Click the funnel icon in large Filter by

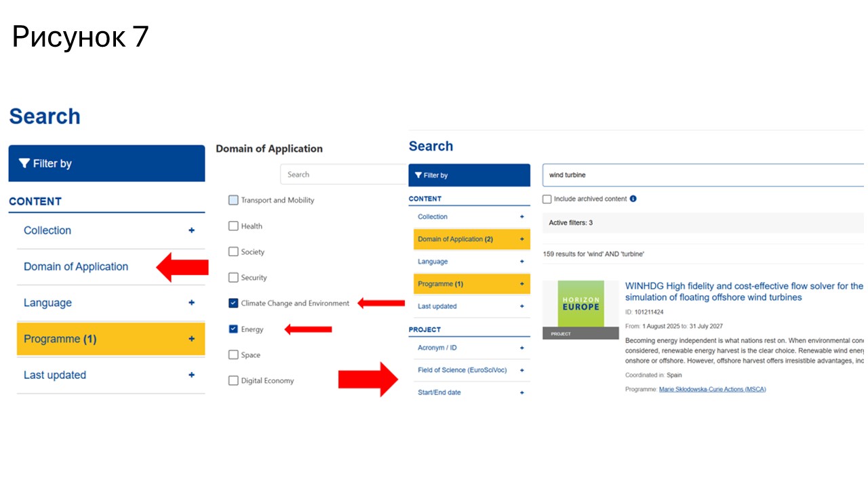click(x=24, y=163)
